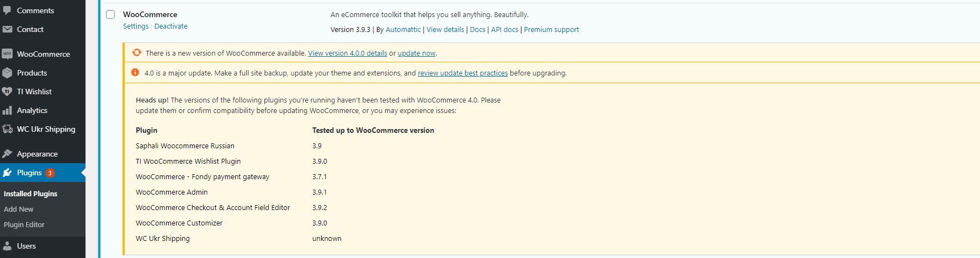This screenshot has width=980, height=258.
Task: Select the Saphali Woocommerce Russian row
Action: click(x=185, y=146)
